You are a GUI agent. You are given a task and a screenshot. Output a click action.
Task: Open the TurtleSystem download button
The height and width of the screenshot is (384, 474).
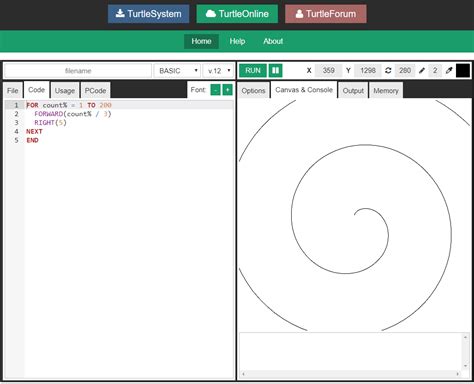coord(148,14)
